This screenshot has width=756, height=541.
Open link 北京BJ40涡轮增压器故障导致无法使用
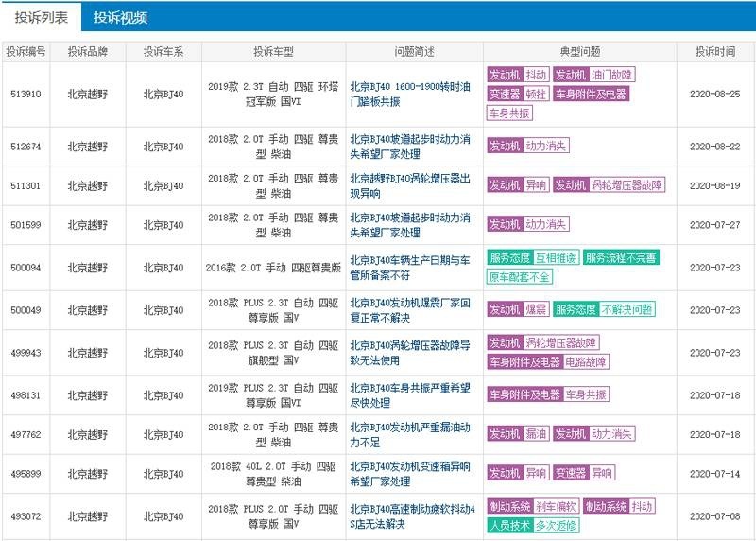coord(410,353)
